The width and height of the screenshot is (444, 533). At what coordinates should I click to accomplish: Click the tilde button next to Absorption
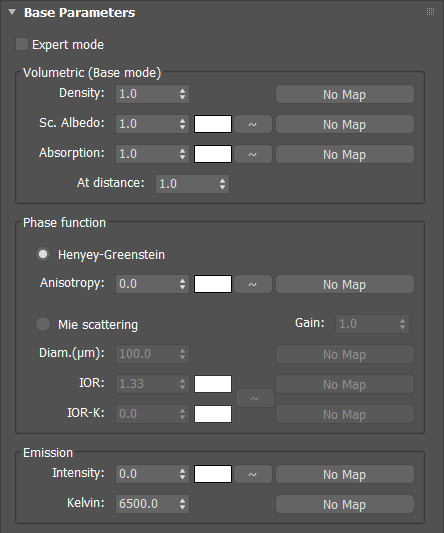(x=253, y=154)
